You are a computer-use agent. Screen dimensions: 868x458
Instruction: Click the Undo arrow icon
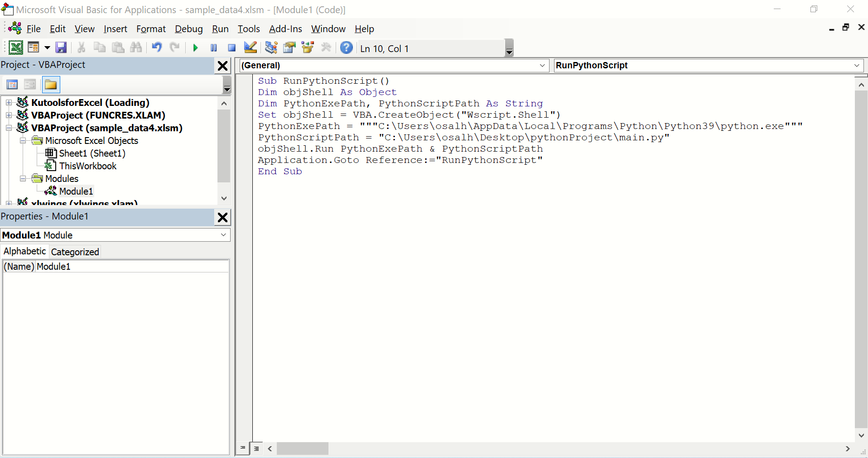click(157, 48)
